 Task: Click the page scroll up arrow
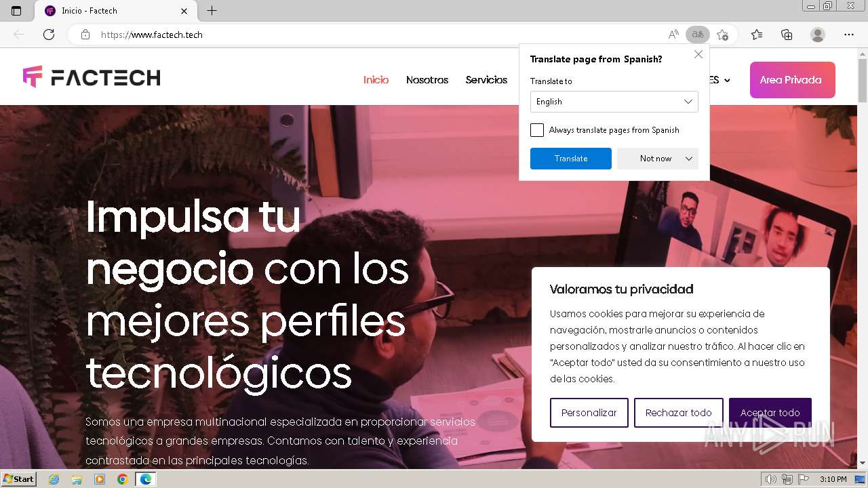pyautogui.click(x=862, y=53)
